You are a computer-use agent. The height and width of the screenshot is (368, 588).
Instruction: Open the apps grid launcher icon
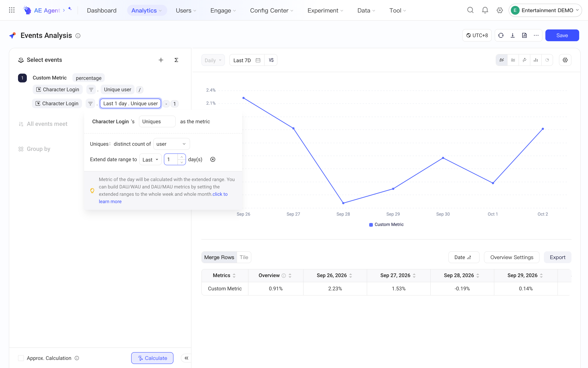12,10
